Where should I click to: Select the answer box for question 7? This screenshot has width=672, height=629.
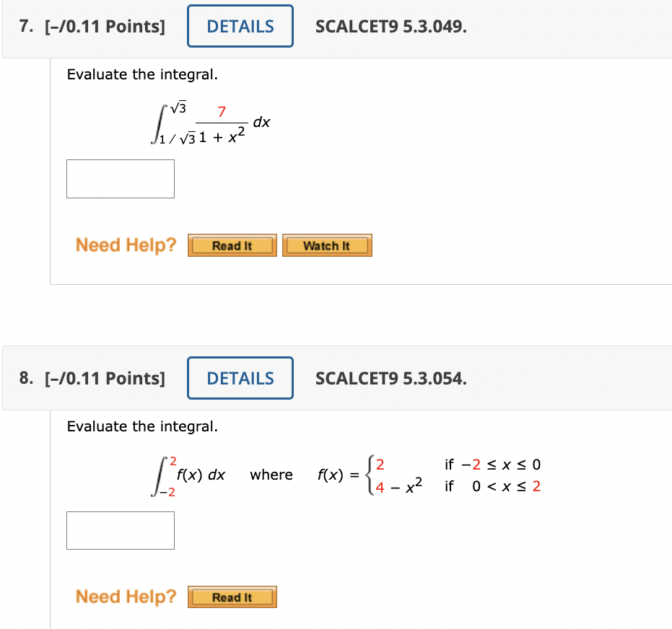tap(120, 178)
